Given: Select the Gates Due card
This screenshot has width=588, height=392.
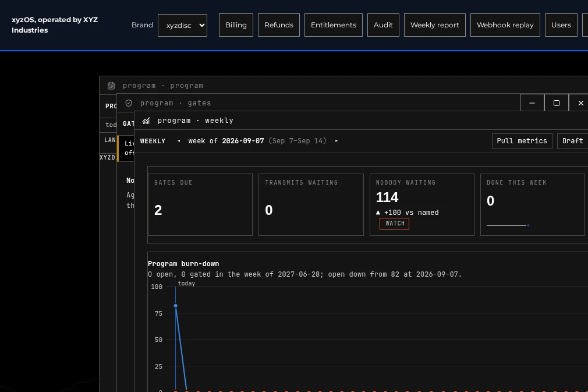Looking at the screenshot, I should pyautogui.click(x=200, y=204).
